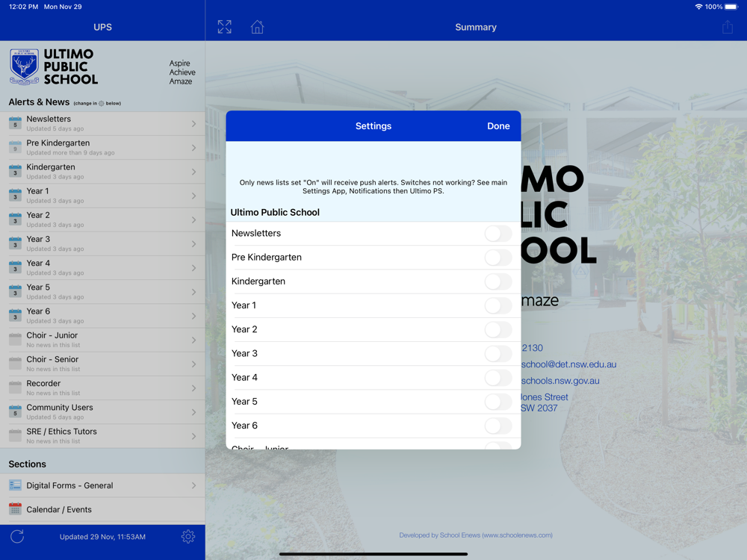Select Year 6 in sidebar list
747x560 pixels.
[x=102, y=316]
